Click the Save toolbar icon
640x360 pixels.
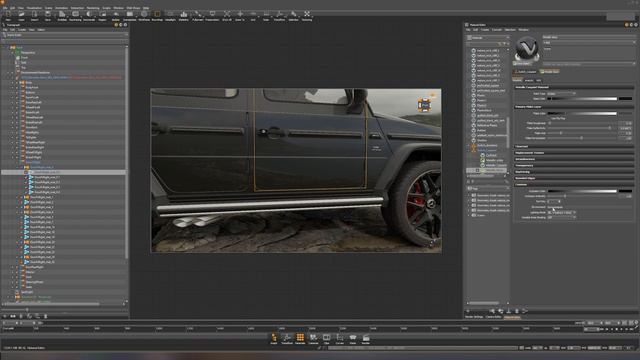(48, 16)
